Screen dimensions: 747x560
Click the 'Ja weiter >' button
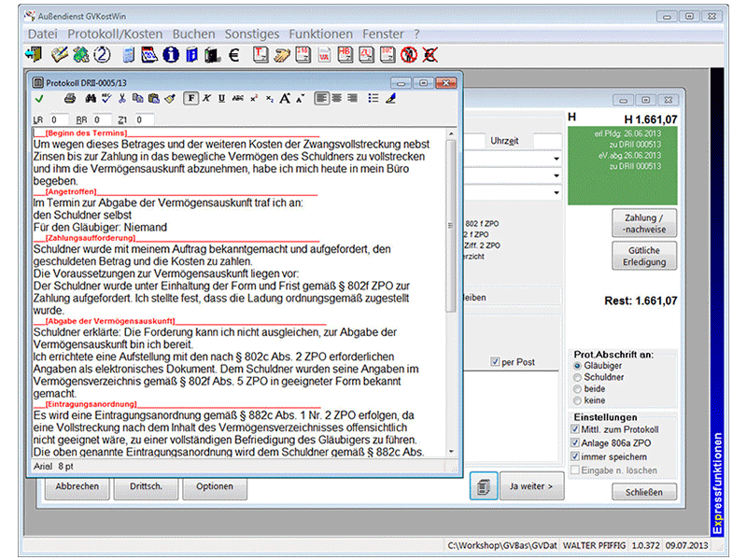tap(531, 486)
